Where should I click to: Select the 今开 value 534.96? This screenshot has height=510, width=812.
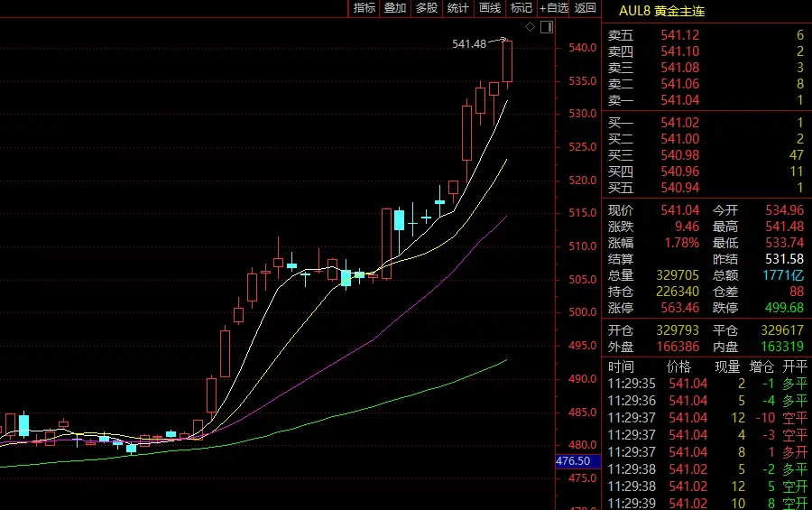point(785,210)
